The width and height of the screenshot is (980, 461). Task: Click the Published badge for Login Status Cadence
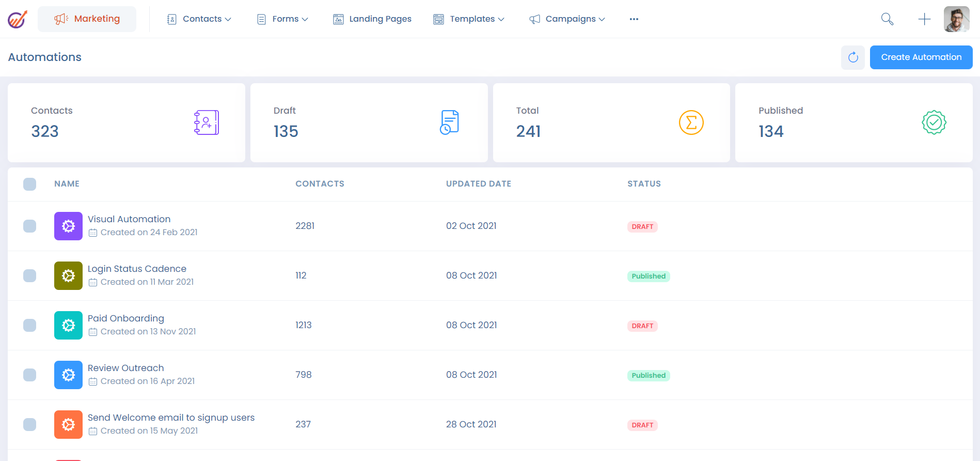pos(649,276)
